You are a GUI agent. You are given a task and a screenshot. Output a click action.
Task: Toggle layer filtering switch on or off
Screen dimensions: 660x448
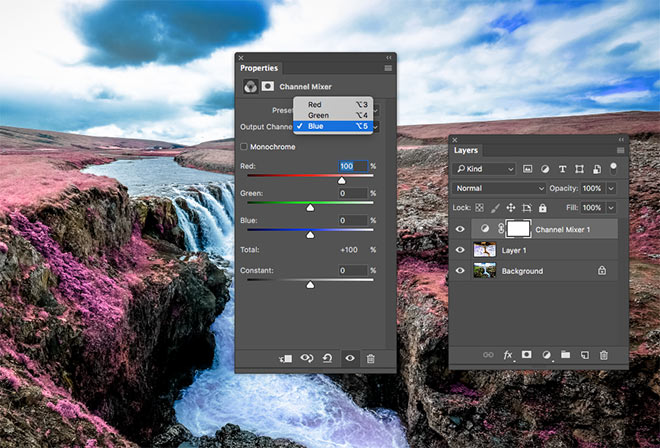(613, 168)
